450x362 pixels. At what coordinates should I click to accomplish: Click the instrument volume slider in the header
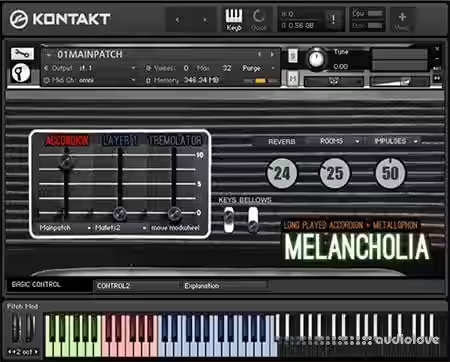399,81
